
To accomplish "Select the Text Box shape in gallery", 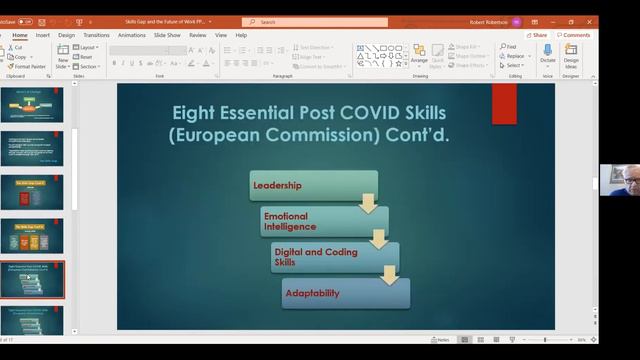I will 360,48.
